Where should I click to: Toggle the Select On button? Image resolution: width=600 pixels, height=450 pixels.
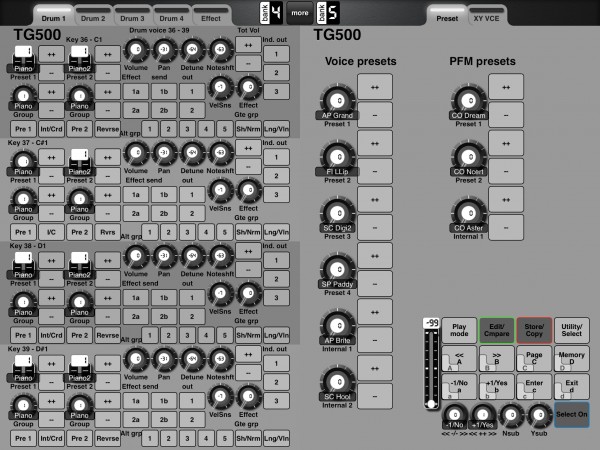[x=572, y=414]
